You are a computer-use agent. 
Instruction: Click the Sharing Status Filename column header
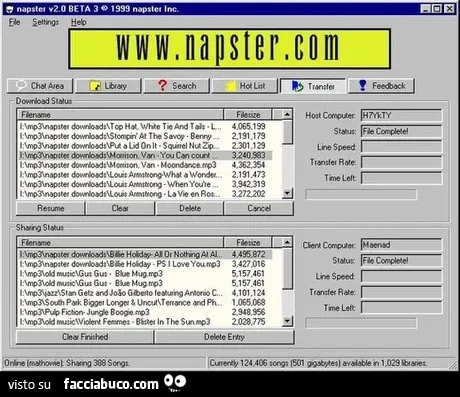click(x=120, y=243)
